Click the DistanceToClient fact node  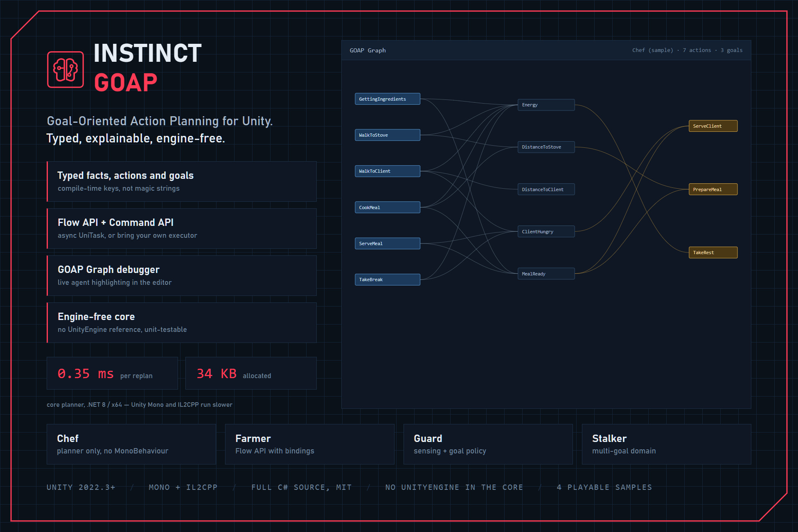546,189
